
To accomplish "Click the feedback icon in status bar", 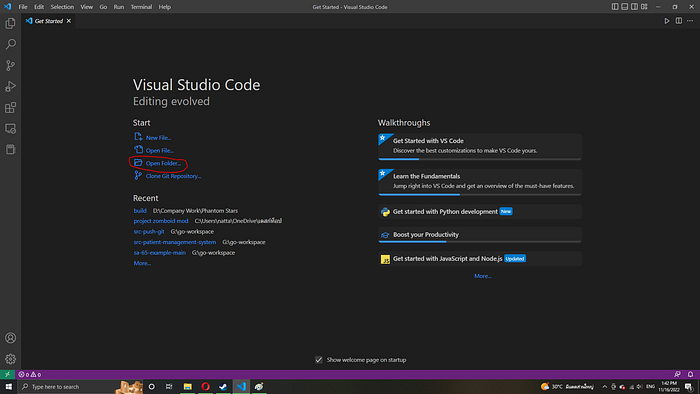I will coord(677,374).
